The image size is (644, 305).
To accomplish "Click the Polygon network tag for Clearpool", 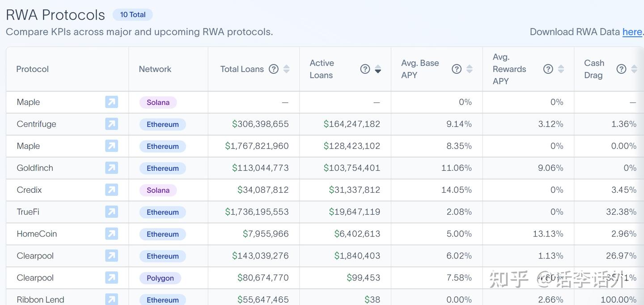I will (x=160, y=278).
